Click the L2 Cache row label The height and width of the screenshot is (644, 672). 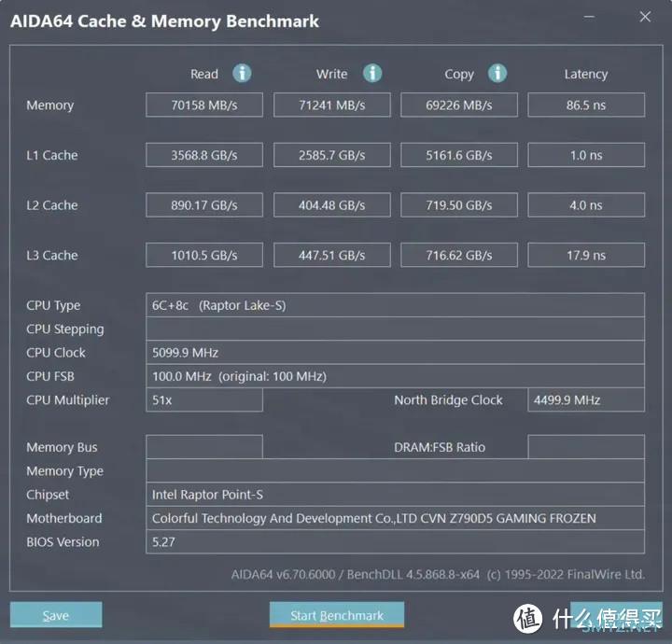point(52,205)
